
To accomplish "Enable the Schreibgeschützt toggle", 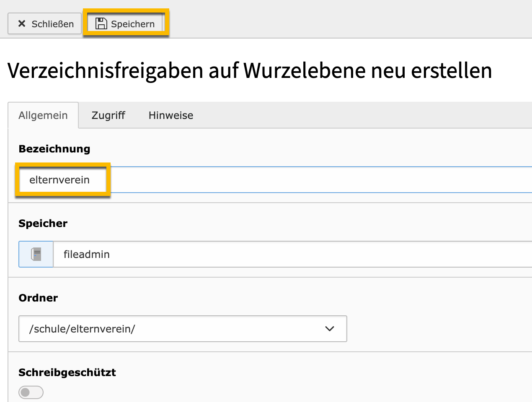I will (31, 392).
